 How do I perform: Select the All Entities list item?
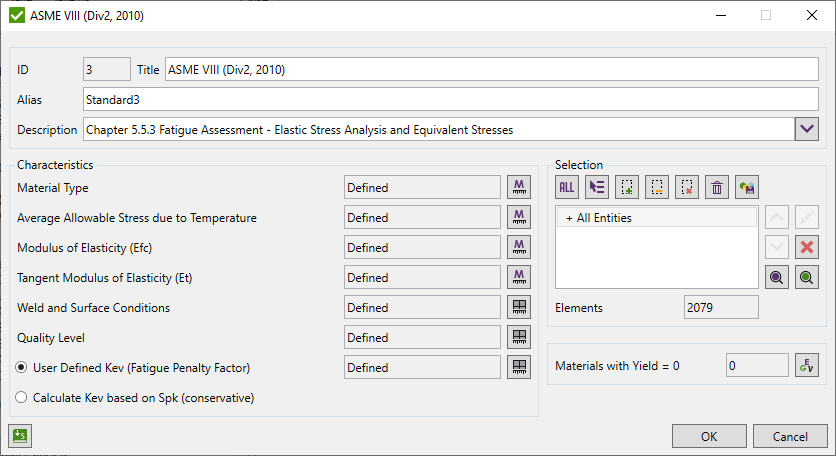[x=604, y=217]
